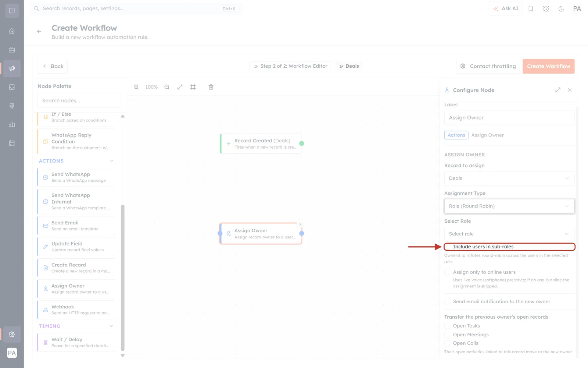Click the Search nodes field
The width and height of the screenshot is (588, 368).
(x=79, y=100)
